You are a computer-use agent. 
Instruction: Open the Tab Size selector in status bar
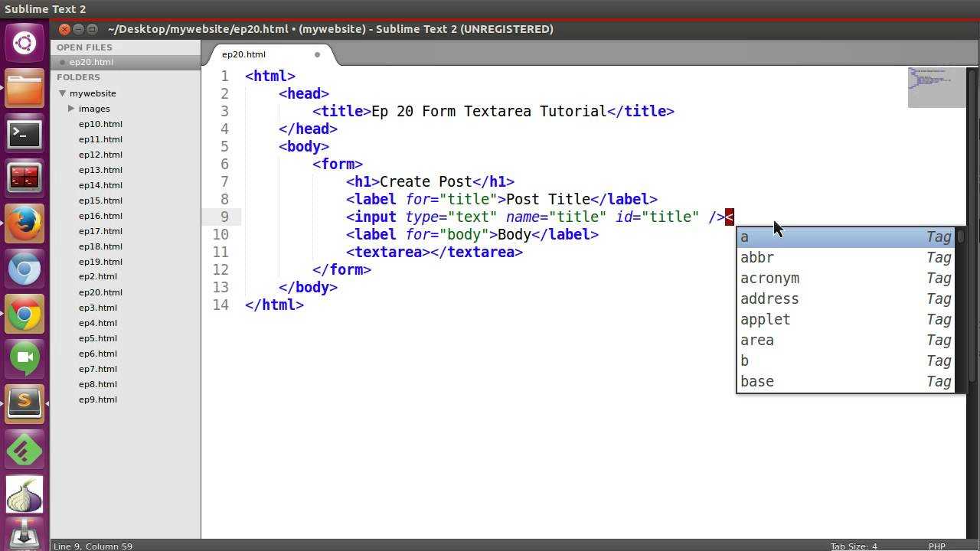coord(854,546)
